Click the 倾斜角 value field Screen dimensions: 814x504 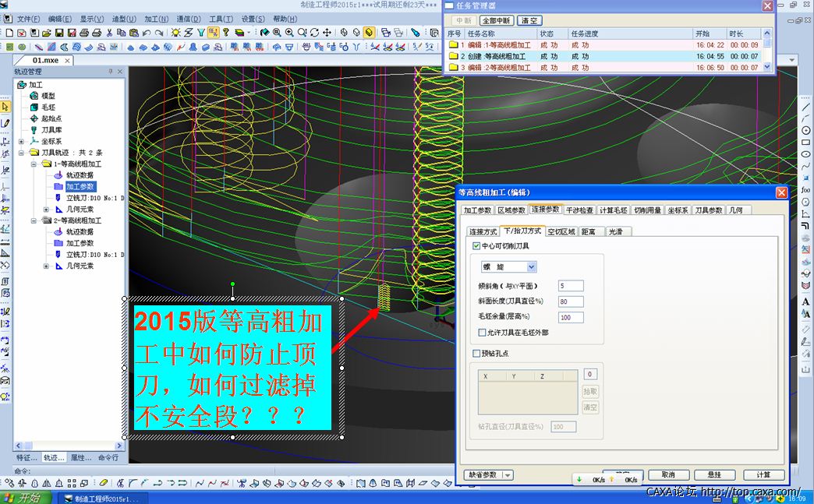pyautogui.click(x=571, y=286)
